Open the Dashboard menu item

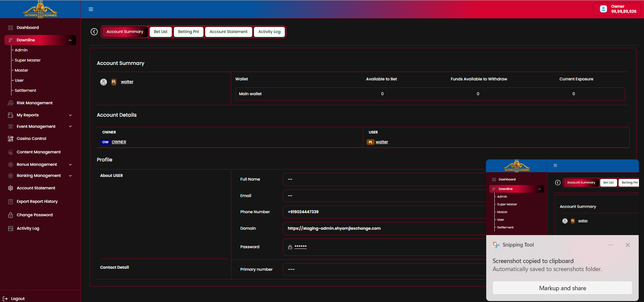pyautogui.click(x=28, y=28)
